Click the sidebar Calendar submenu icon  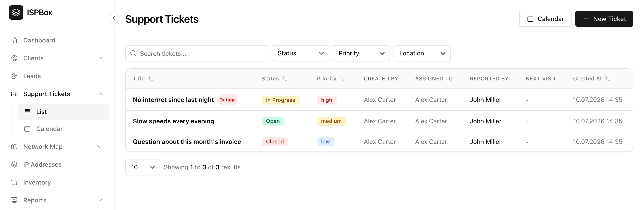27,129
